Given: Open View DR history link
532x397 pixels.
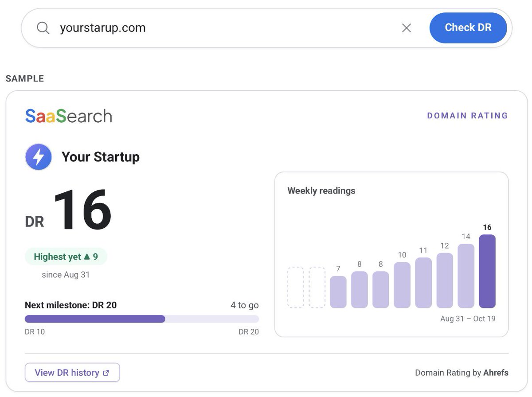Looking at the screenshot, I should [x=72, y=373].
